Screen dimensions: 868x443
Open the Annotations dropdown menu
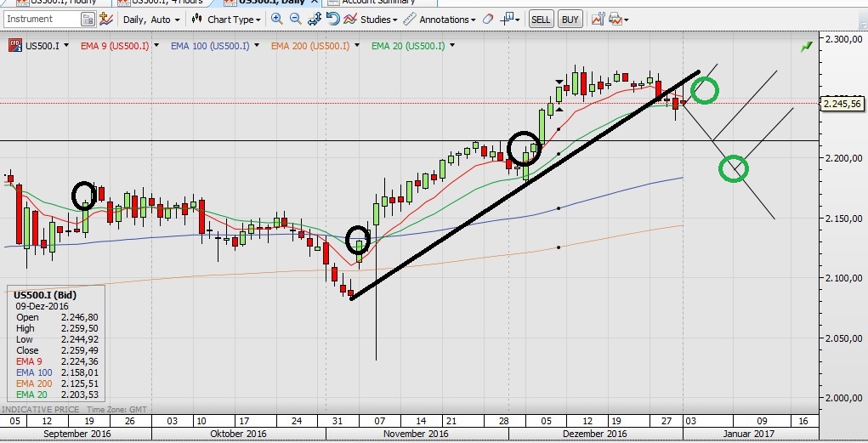447,20
